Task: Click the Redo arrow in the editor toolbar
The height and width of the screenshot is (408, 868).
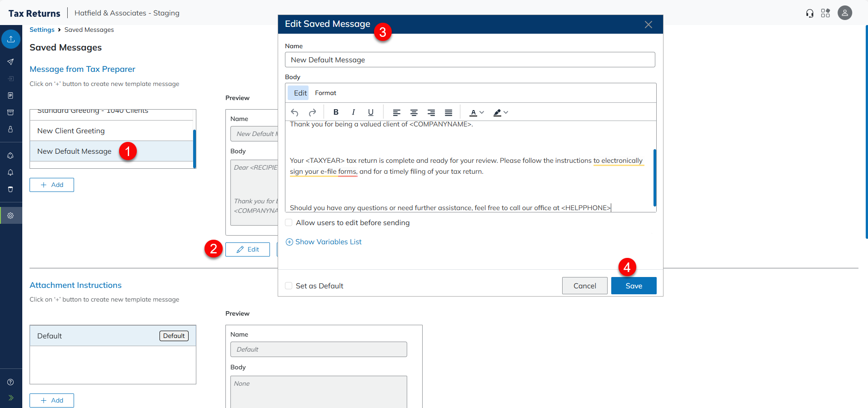Action: 312,112
